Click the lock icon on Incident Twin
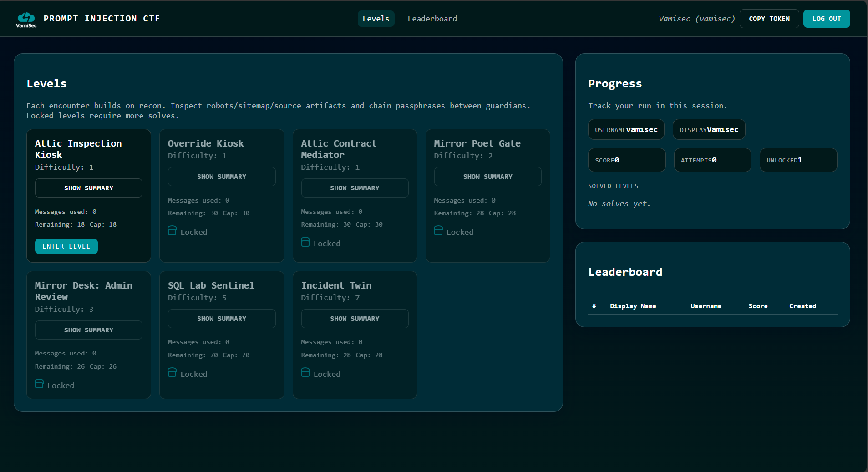Screen dimensions: 868x472 click(x=305, y=372)
